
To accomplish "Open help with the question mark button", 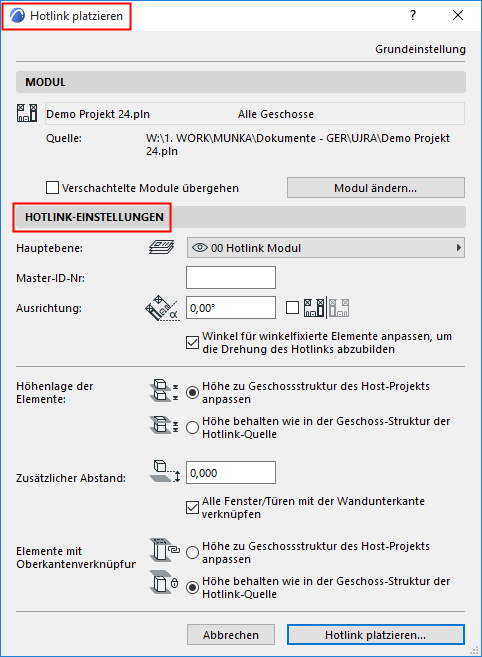I will 413,16.
